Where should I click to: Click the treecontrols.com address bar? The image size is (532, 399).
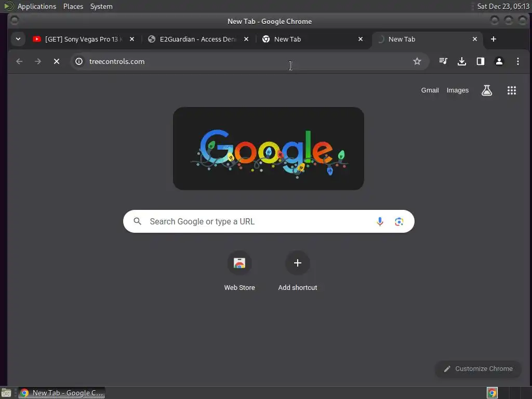tap(249, 61)
